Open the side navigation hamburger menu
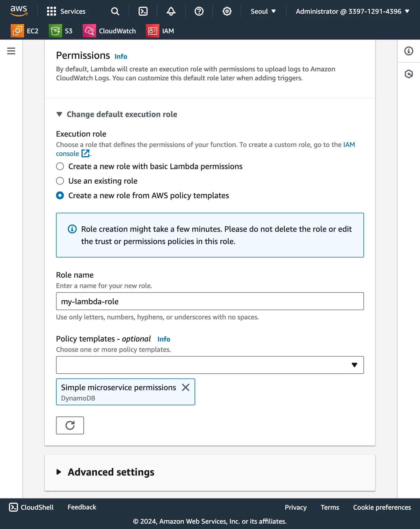The height and width of the screenshot is (529, 420). [x=11, y=51]
